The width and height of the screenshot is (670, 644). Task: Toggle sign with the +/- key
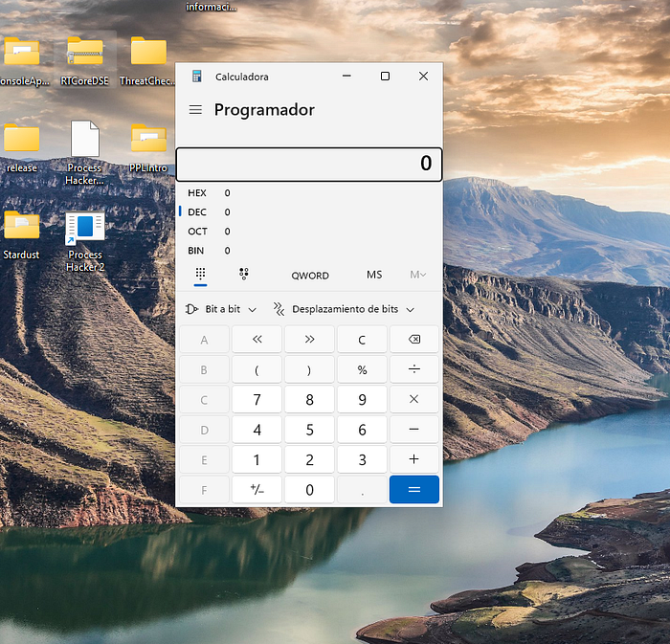(x=257, y=489)
